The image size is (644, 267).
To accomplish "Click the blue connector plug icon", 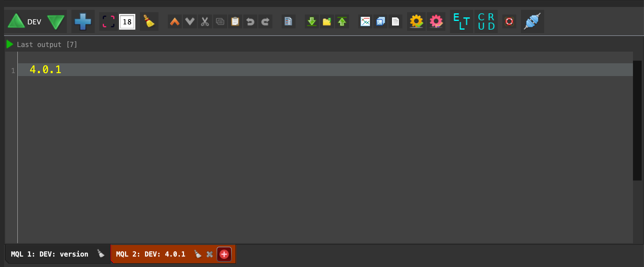I will [532, 21].
